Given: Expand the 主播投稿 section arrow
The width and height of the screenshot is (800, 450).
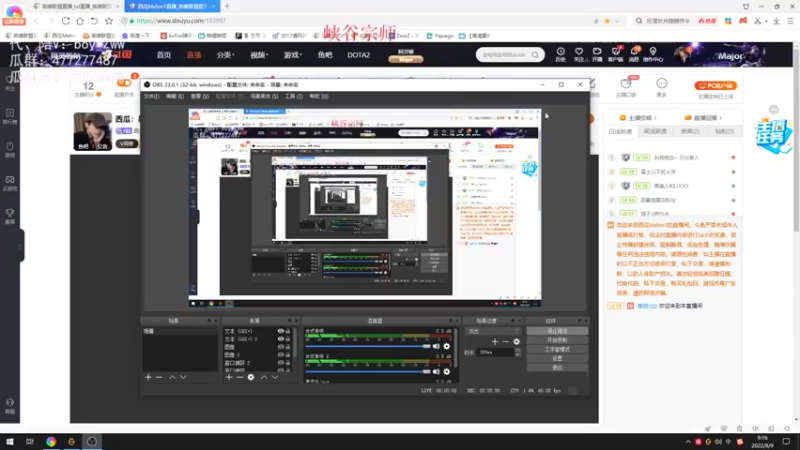Looking at the screenshot, I should tap(655, 118).
